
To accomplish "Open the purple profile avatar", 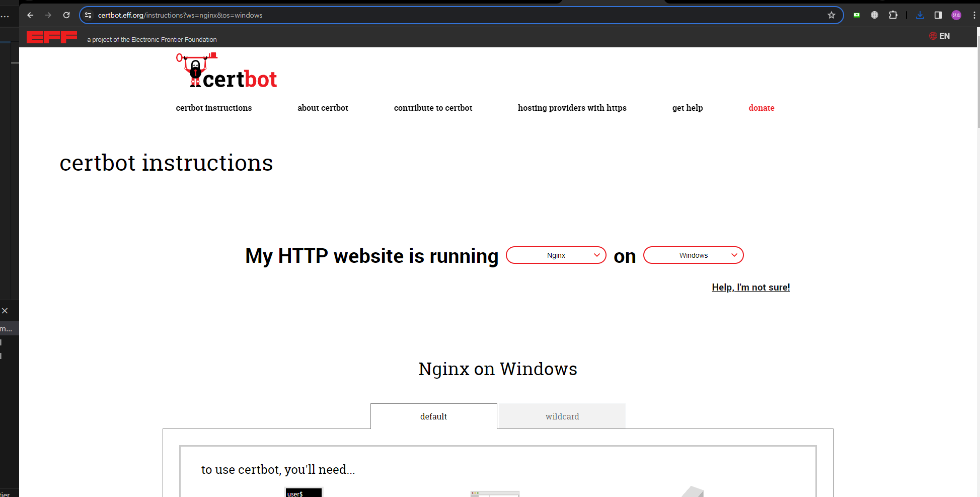I will (x=956, y=15).
